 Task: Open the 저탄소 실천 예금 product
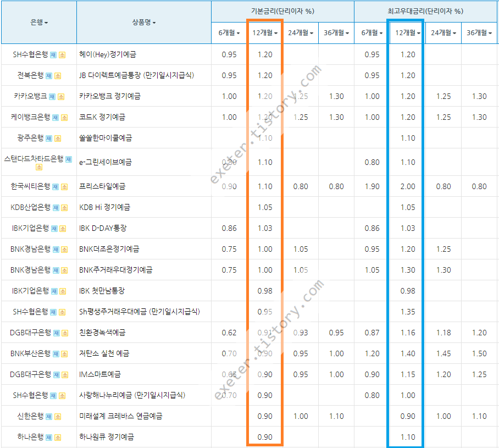[104, 353]
